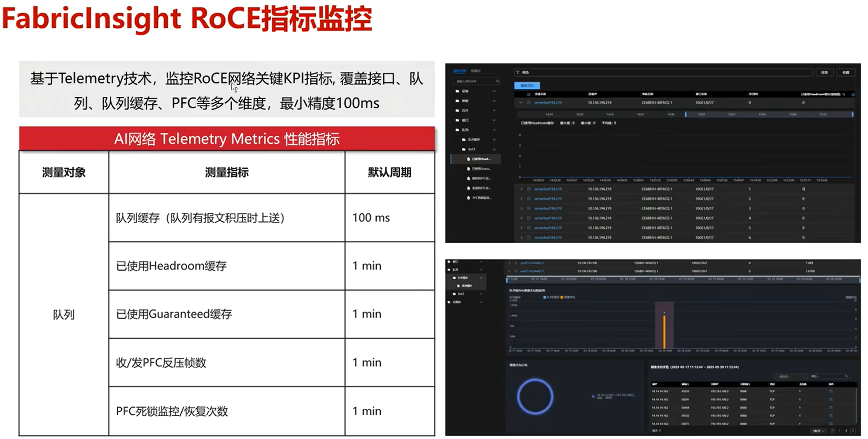Collapse the 队列 folder chevron in top tree
This screenshot has height=439, width=868.
coord(494,130)
